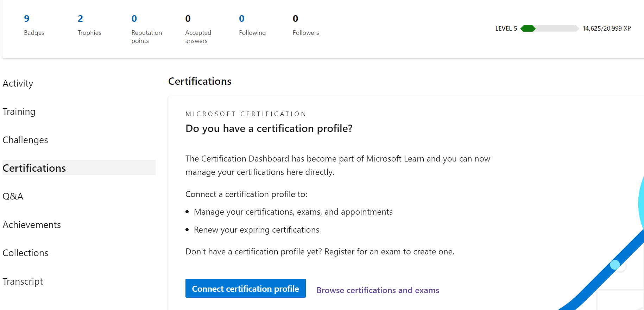The image size is (644, 310).
Task: Open the 2 Trophies stat
Action: (89, 25)
